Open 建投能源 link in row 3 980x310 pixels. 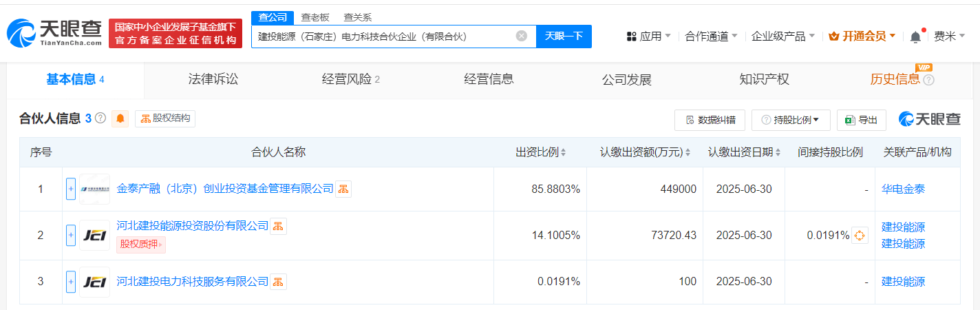click(x=904, y=281)
